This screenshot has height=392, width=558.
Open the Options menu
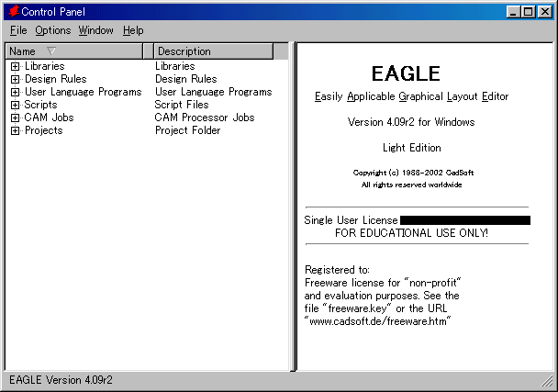pos(53,30)
